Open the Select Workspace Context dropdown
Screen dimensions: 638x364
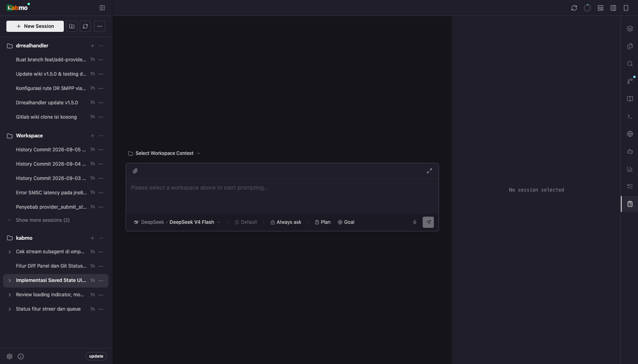coord(164,153)
